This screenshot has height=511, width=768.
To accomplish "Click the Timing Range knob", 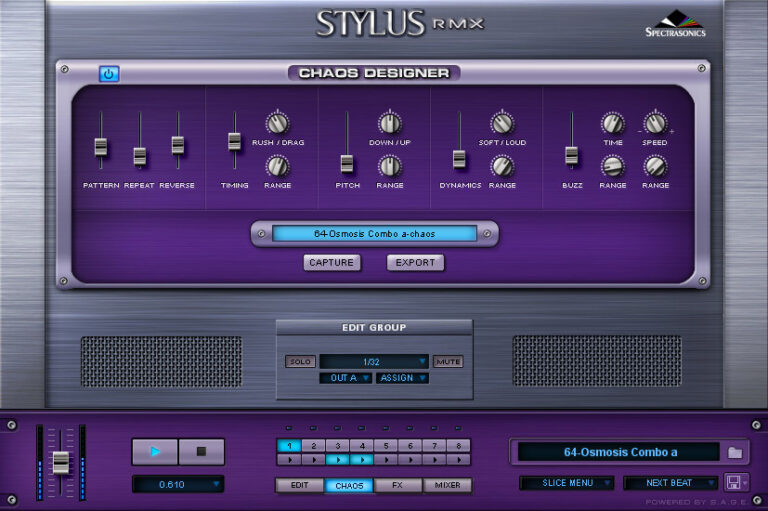I will (x=278, y=167).
